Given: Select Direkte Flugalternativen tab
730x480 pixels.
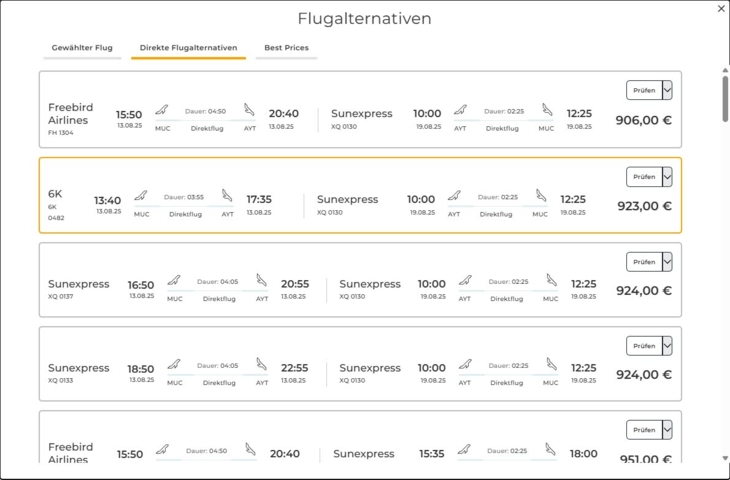Looking at the screenshot, I should (188, 48).
